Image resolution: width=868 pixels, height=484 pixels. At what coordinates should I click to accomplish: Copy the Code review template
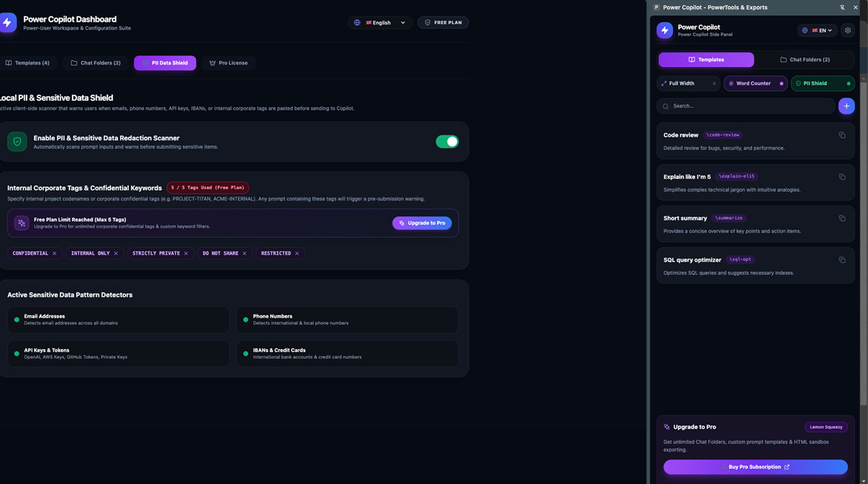(x=842, y=135)
